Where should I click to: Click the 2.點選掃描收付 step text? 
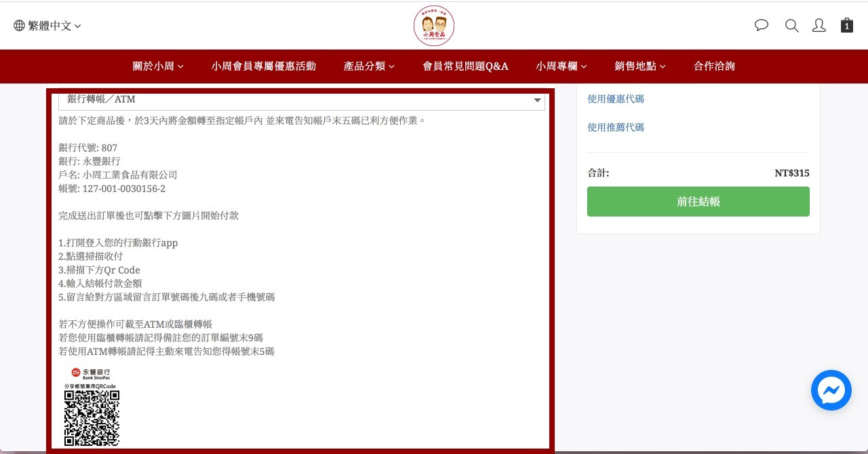[x=91, y=257]
